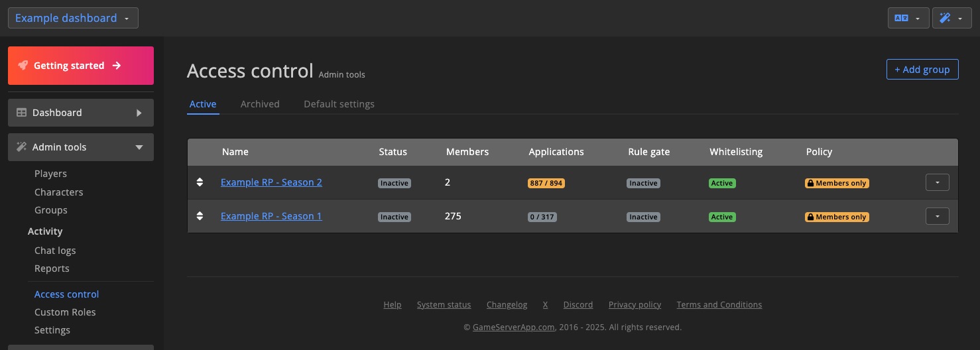980x350 pixels.
Task: Open Chat logs in the sidebar
Action: tap(55, 251)
